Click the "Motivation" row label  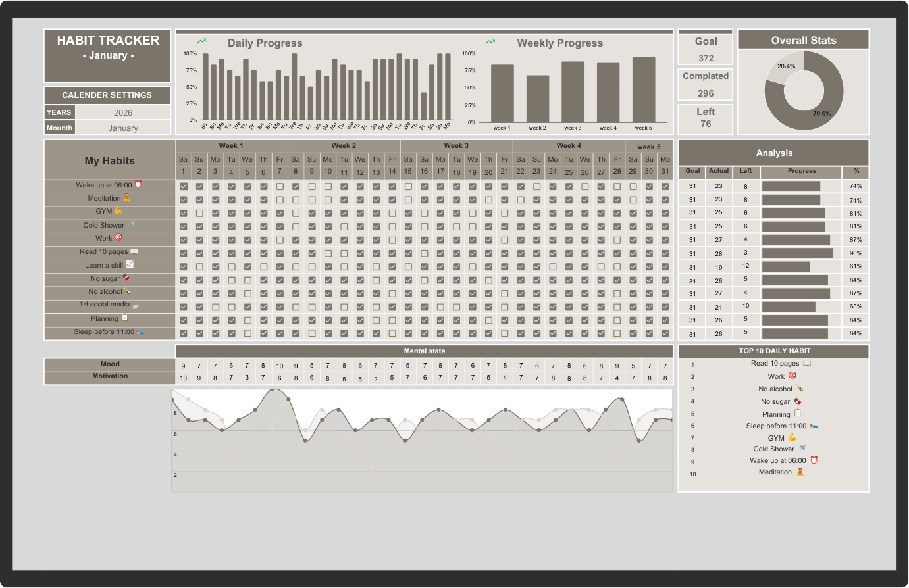click(110, 376)
